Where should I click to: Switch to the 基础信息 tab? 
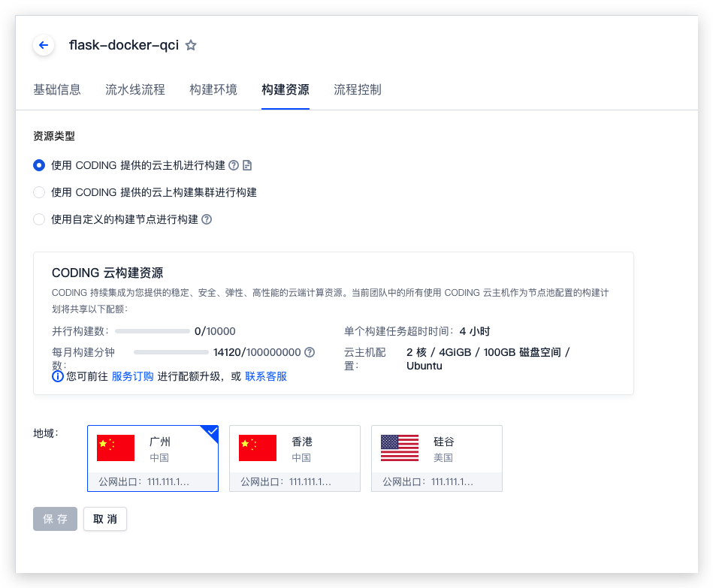[57, 89]
